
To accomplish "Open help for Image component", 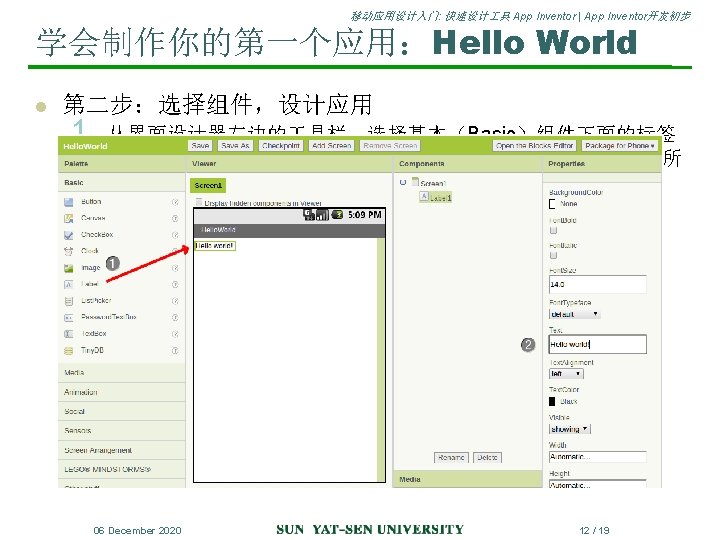I will point(175,268).
